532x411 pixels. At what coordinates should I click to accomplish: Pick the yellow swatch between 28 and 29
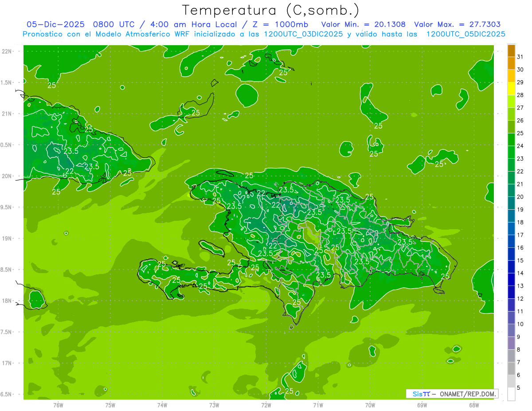511,89
